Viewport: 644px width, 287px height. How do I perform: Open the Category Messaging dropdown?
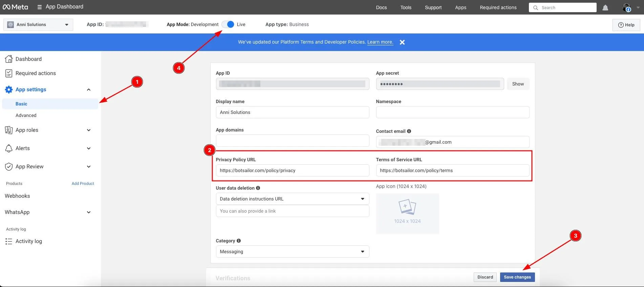click(293, 252)
